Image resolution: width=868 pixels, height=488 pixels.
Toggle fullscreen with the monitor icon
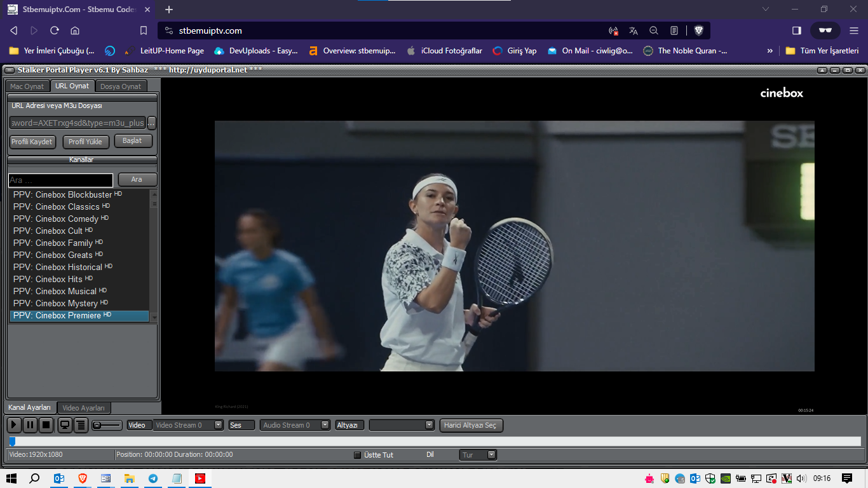point(64,425)
